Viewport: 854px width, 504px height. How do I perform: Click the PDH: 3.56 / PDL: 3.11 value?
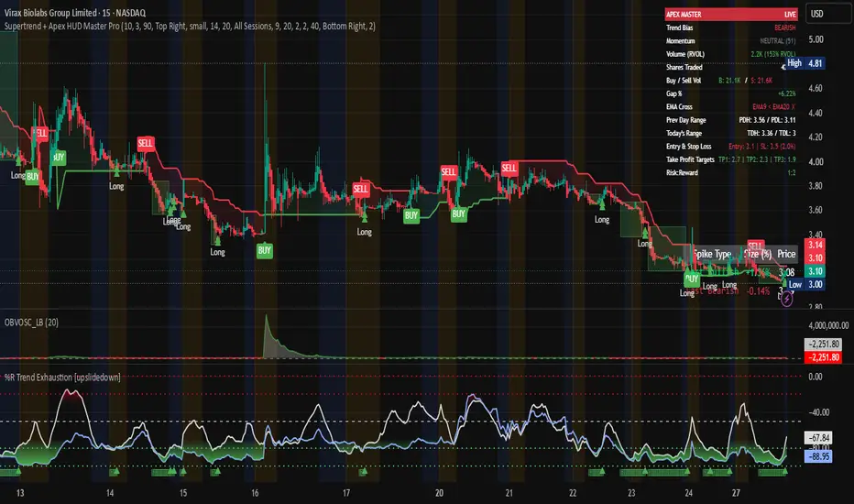767,120
